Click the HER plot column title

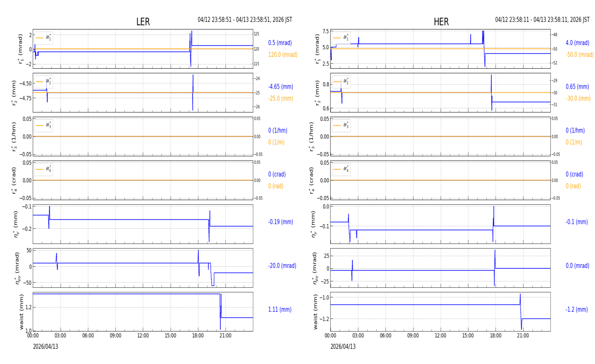[441, 22]
